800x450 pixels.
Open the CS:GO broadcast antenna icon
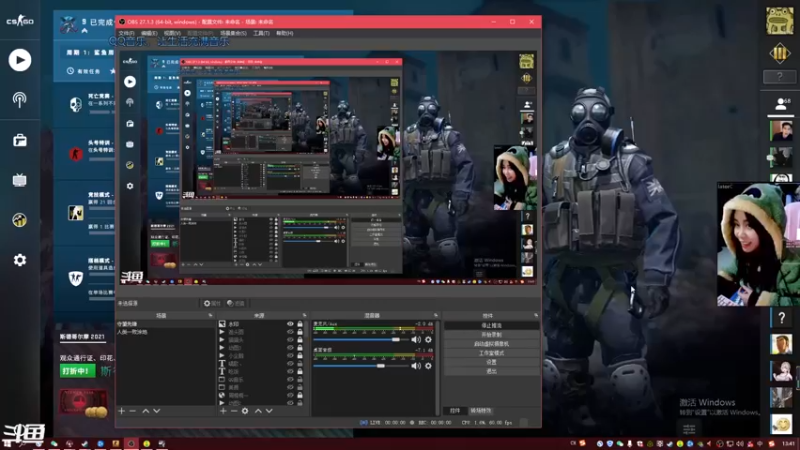coord(19,99)
